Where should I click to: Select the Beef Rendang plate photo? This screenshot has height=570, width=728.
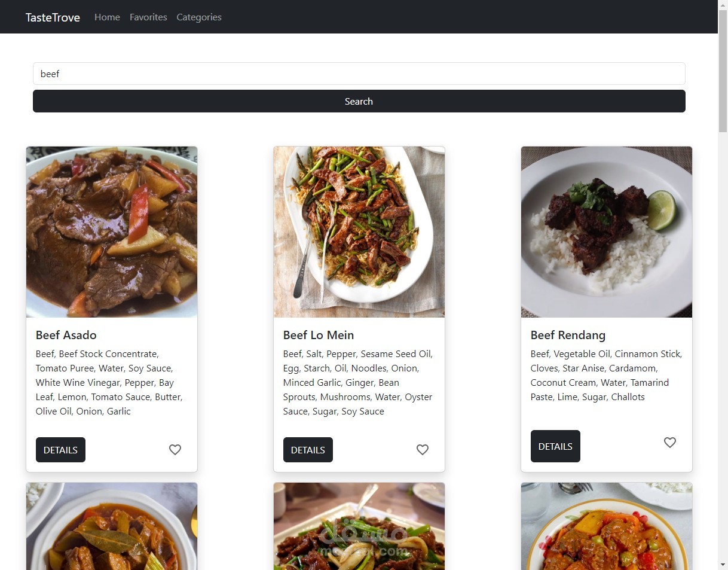[607, 232]
